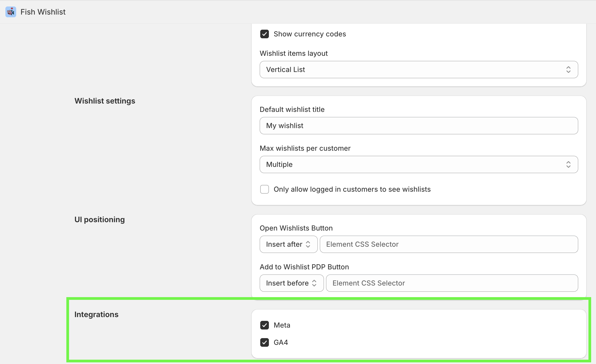
Task: Click the Vertical List dropdown arrows icon
Action: tap(568, 70)
